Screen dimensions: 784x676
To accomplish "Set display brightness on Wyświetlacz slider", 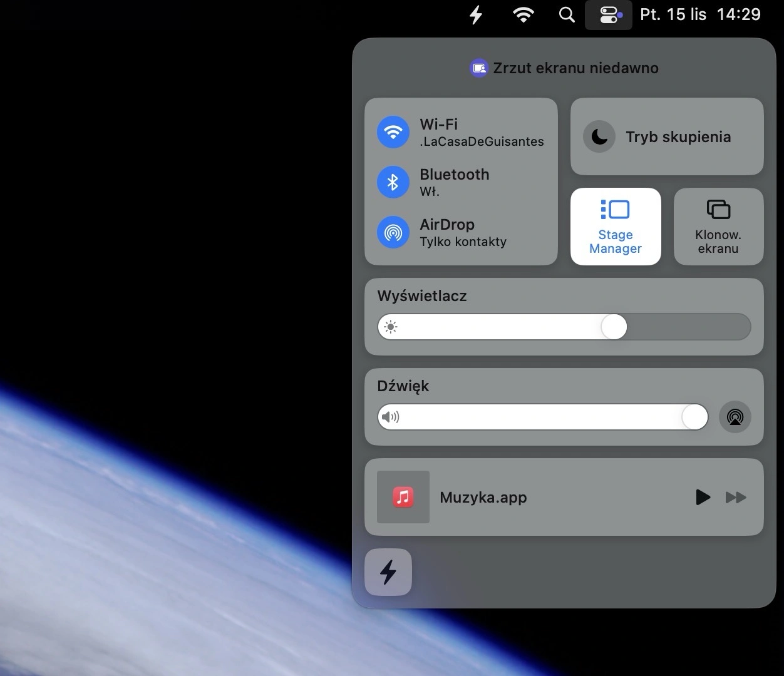I will (x=564, y=327).
